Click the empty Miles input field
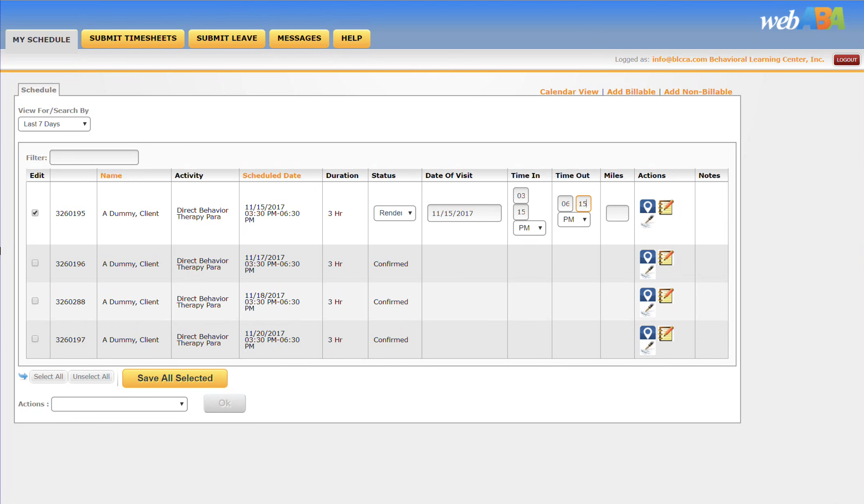The height and width of the screenshot is (504, 864). tap(617, 213)
